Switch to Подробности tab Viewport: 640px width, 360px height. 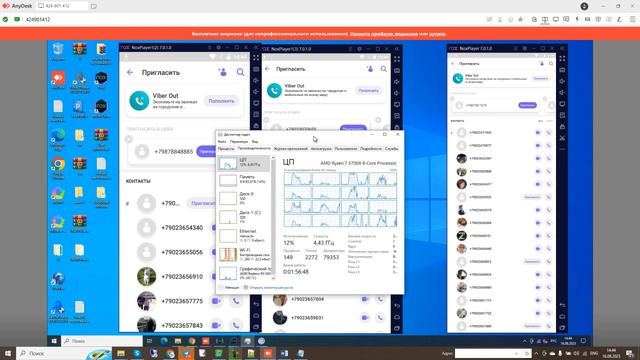point(371,149)
